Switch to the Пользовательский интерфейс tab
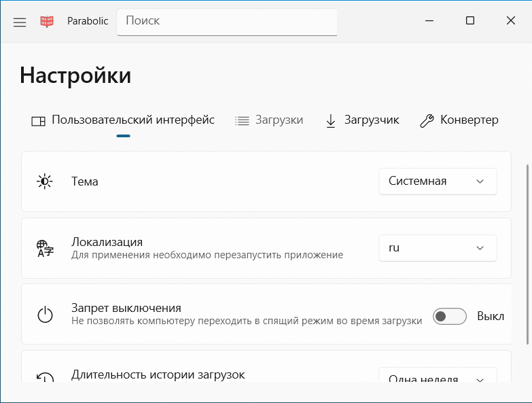 [124, 120]
